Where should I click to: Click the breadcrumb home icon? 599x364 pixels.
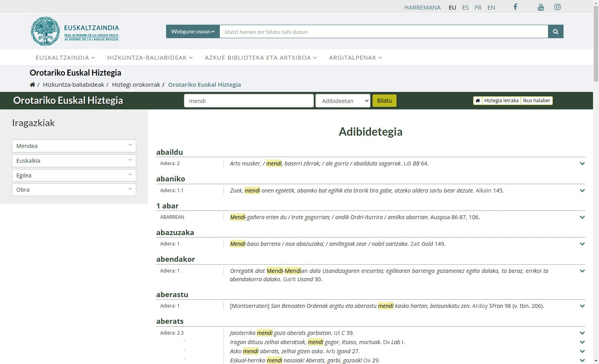pos(32,85)
